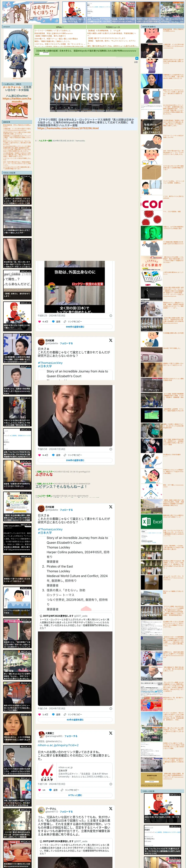Click ふざけんな comment text
Viewport: 186px width, 868px height.
[x=44, y=475]
